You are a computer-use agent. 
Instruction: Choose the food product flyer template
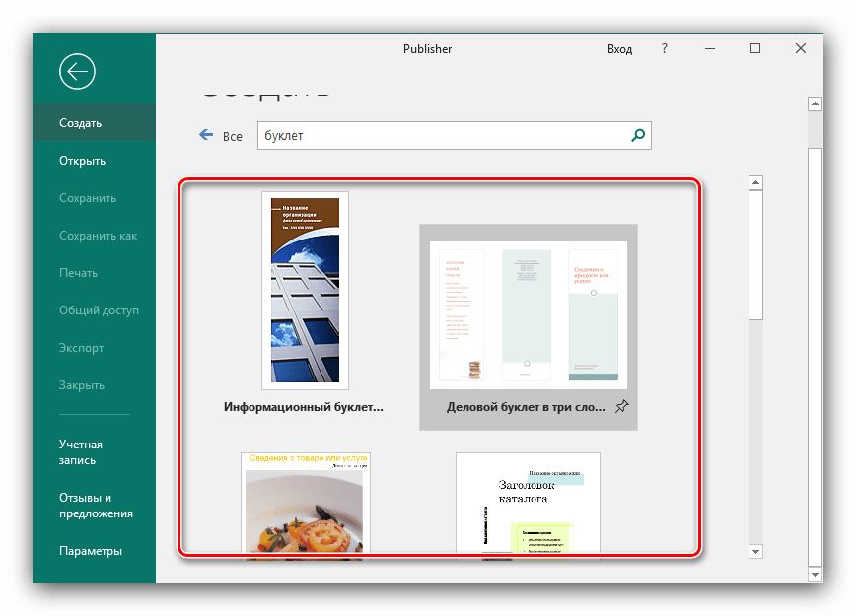point(305,503)
